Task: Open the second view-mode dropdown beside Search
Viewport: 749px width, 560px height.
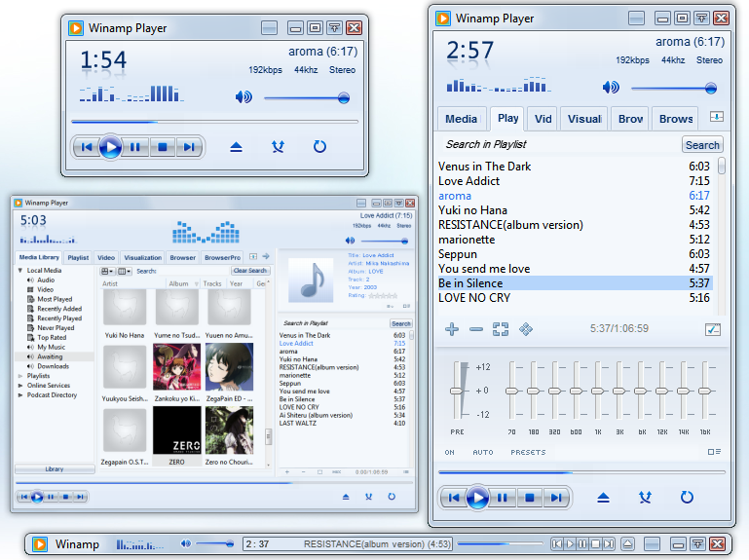Action: point(125,271)
